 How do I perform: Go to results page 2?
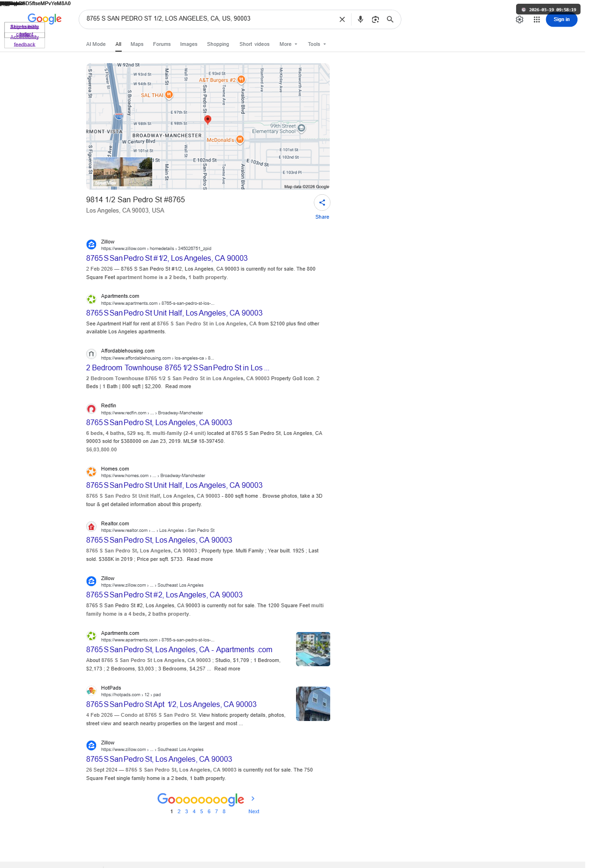point(179,811)
